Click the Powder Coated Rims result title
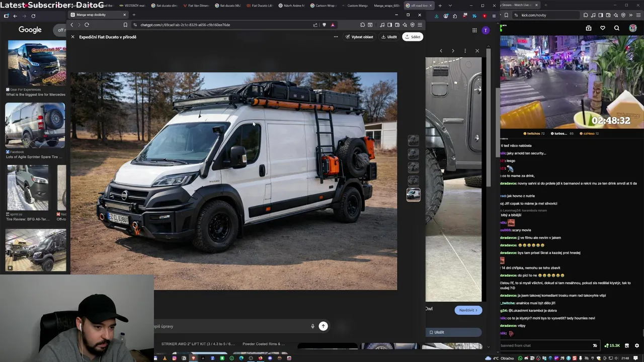Image resolution: width=644 pixels, height=362 pixels. click(x=264, y=344)
